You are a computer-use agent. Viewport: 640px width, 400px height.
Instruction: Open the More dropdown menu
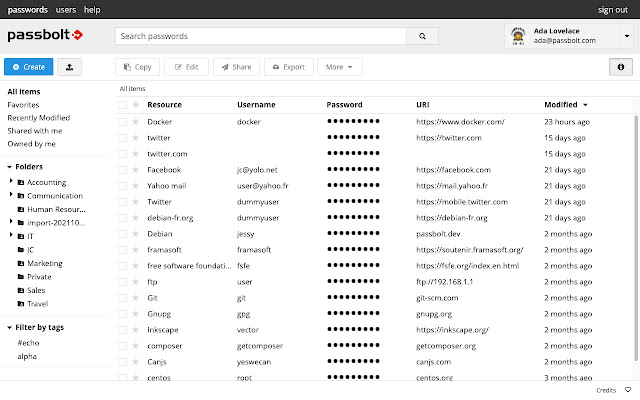[x=340, y=67]
